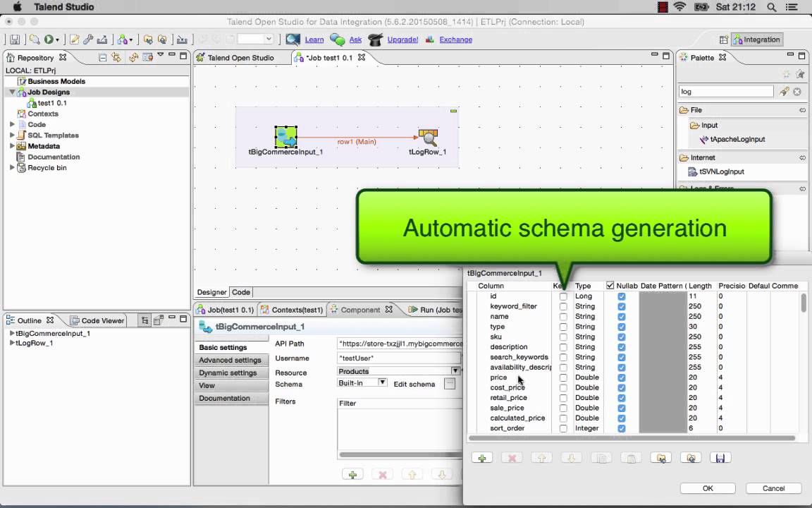Viewport: 812px width, 508px height.
Task: Toggle Nullable checkbox for description column
Action: click(x=622, y=347)
